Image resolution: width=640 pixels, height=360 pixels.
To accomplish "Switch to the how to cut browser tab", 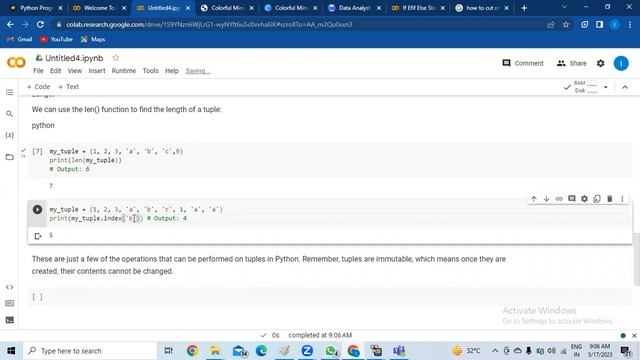I will tap(481, 8).
